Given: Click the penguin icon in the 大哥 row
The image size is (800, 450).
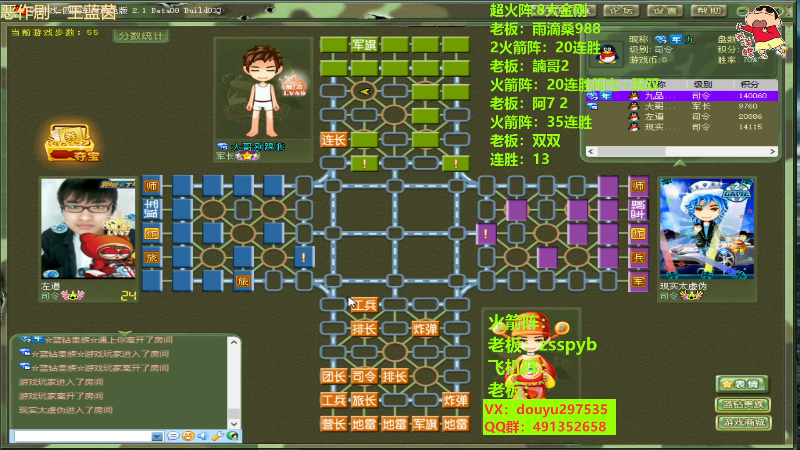Looking at the screenshot, I should click(x=634, y=106).
